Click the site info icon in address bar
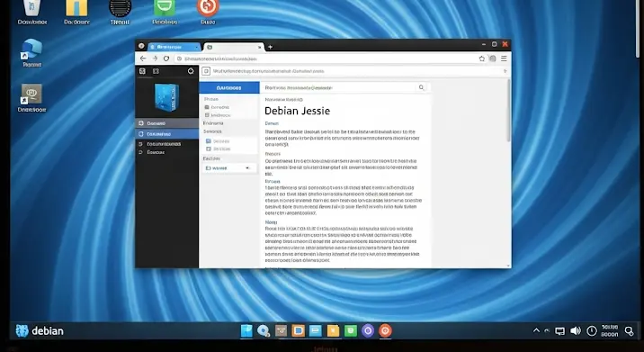 pyautogui.click(x=179, y=59)
